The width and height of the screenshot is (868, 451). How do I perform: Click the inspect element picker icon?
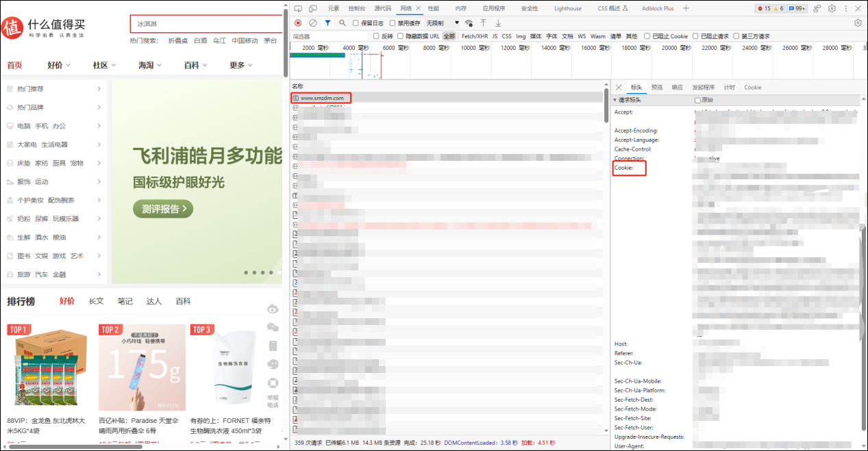click(x=297, y=8)
